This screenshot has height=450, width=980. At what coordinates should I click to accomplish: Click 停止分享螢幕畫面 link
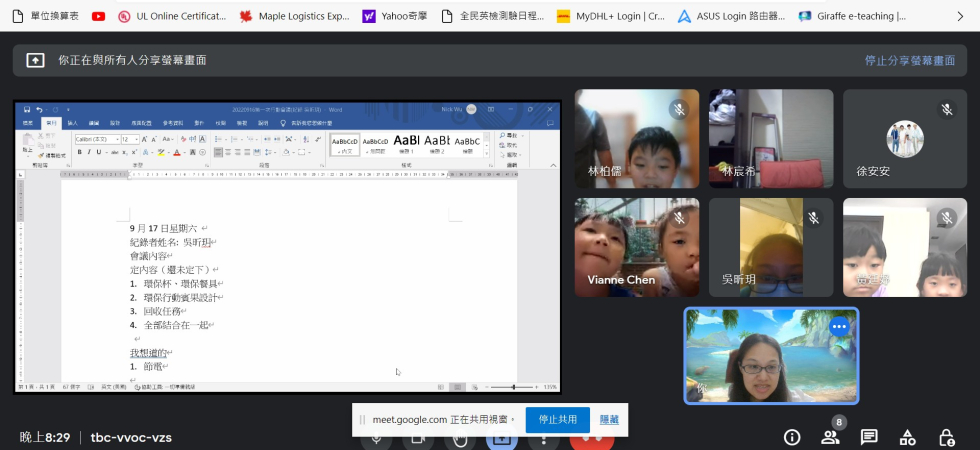click(909, 61)
